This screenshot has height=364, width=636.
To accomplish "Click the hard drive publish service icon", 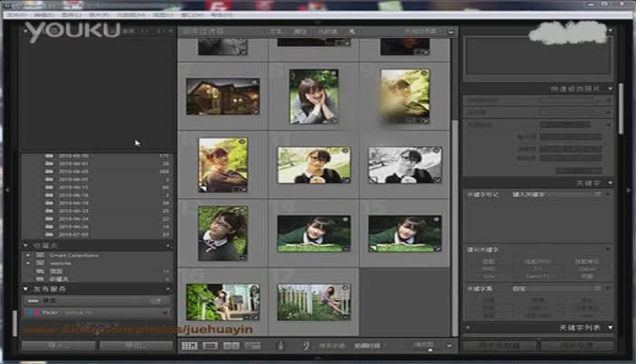I will [33, 301].
